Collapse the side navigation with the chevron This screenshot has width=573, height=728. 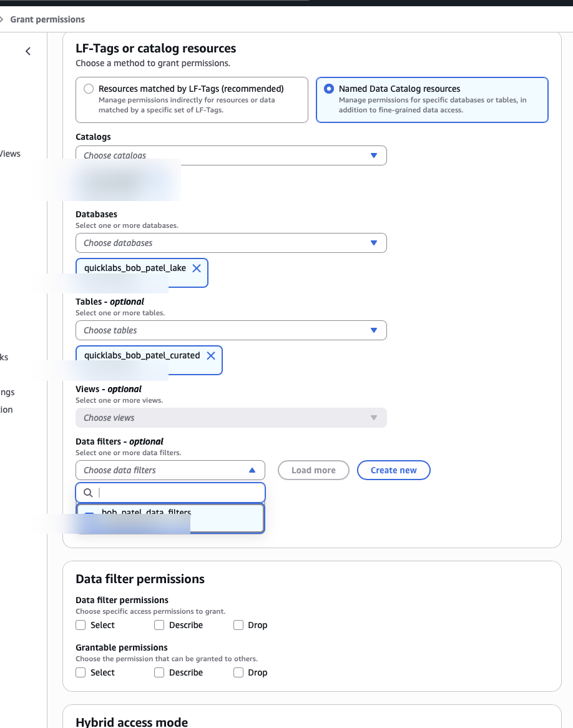(28, 51)
